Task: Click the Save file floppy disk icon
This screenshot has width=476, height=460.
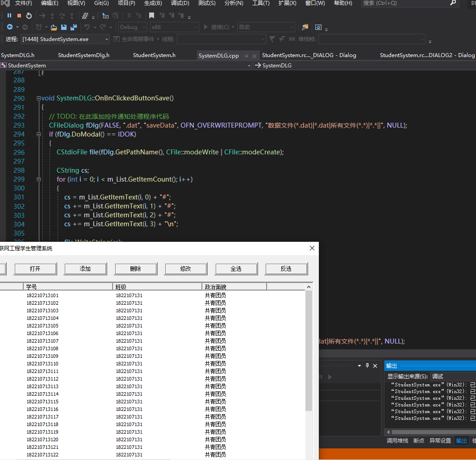Action: tap(64, 27)
